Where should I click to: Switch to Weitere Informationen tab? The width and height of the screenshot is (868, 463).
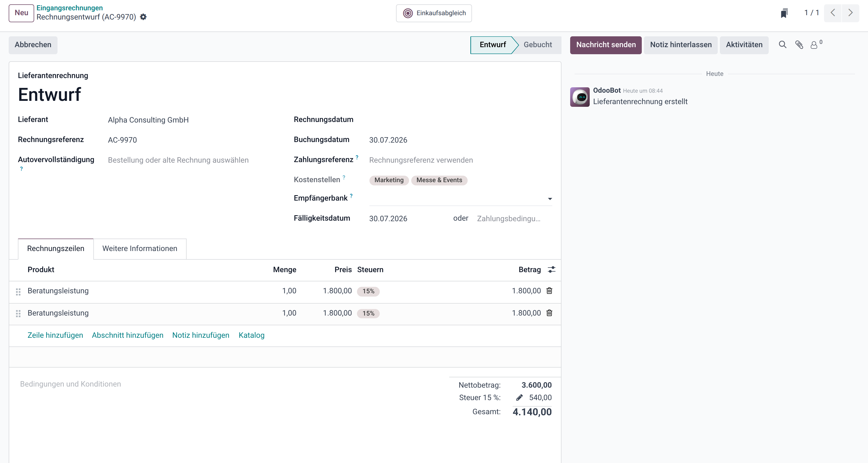140,249
